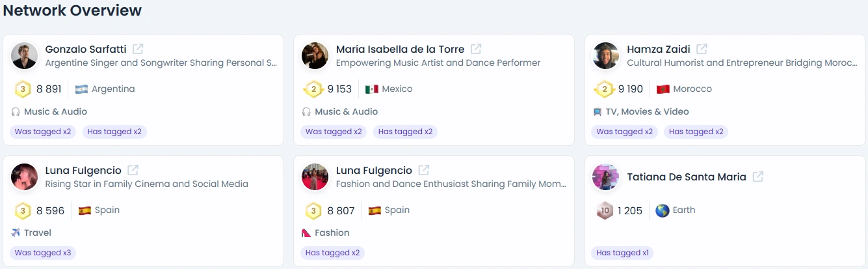Viewport: 868px width, 269px height.
Task: Click external link icon beside Hamza Zaidi
Action: click(x=702, y=49)
